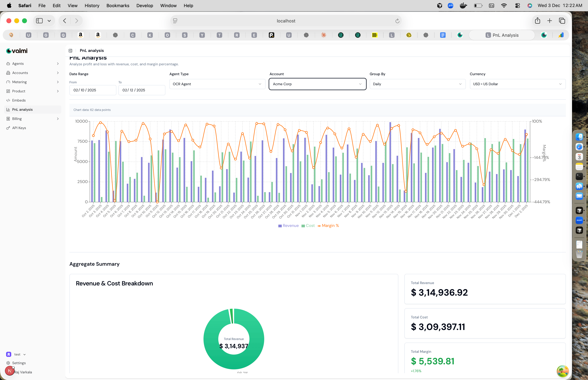Open the Apple menu
The height and width of the screenshot is (380, 588).
[x=9, y=5]
